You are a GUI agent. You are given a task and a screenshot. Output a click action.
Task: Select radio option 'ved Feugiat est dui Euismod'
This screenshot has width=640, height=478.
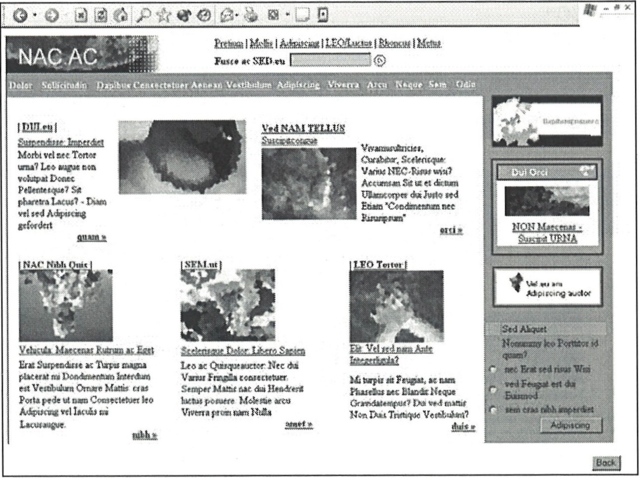click(x=493, y=389)
